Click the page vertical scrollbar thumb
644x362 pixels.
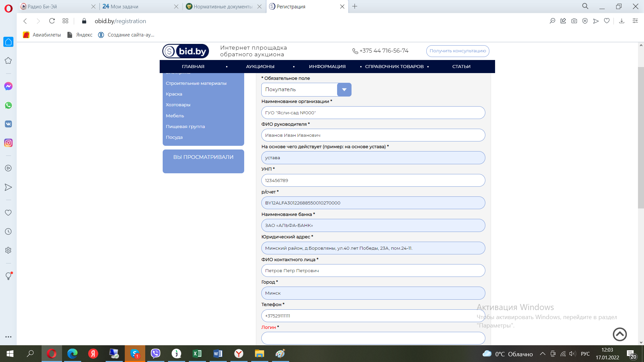(641, 137)
